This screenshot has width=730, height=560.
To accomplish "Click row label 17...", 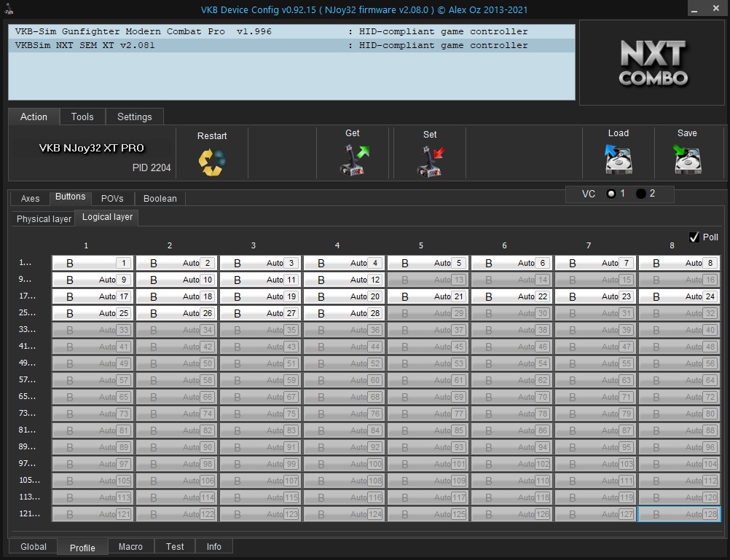I will click(x=27, y=296).
